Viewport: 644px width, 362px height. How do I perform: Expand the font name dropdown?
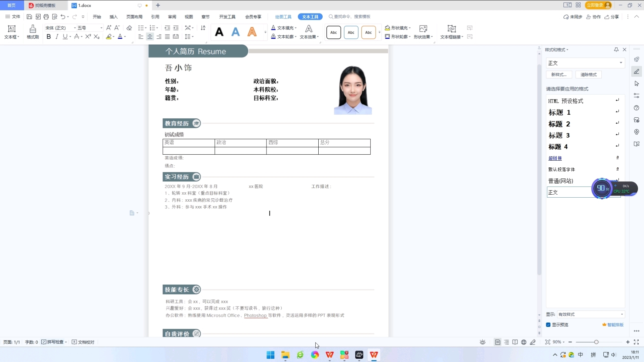pos(75,28)
